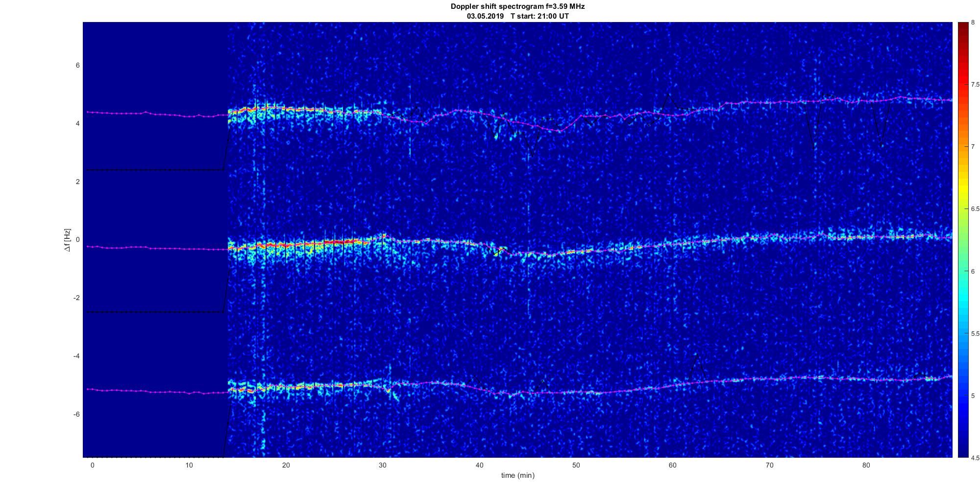
Task: Click the colorbar tick label "8"
Action: pos(973,23)
